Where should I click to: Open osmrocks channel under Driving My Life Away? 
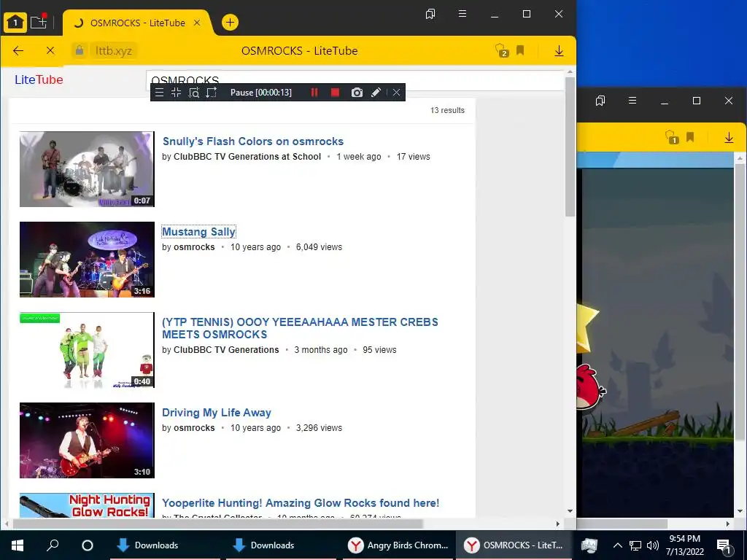(194, 428)
